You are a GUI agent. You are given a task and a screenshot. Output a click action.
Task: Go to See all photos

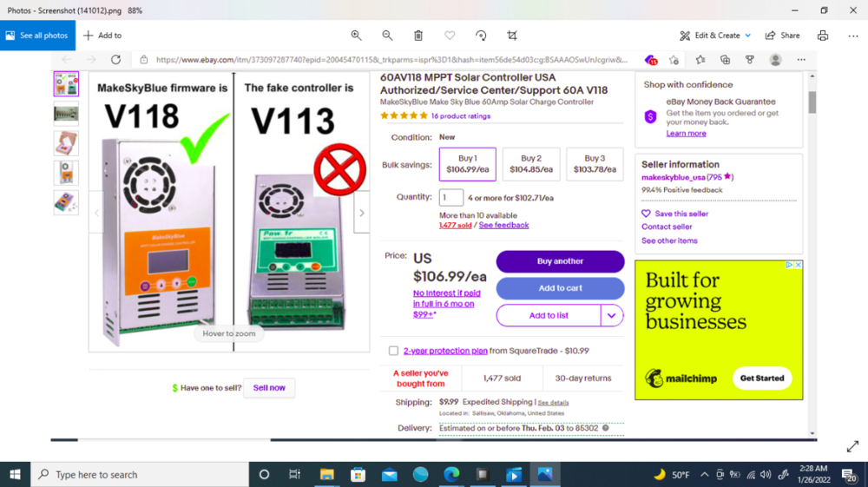37,36
